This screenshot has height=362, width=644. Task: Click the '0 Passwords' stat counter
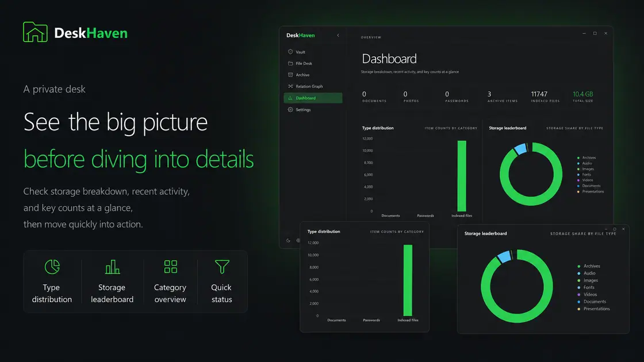[457, 97]
